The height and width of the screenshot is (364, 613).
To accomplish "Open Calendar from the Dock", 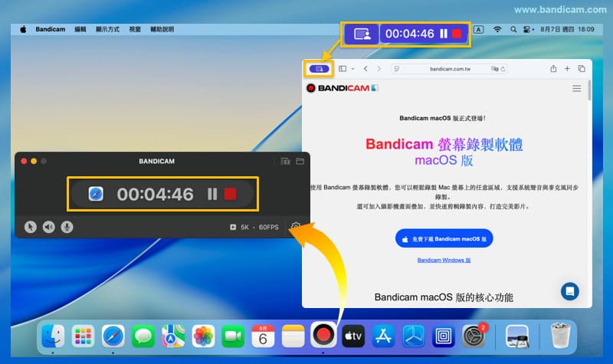I will click(x=263, y=336).
